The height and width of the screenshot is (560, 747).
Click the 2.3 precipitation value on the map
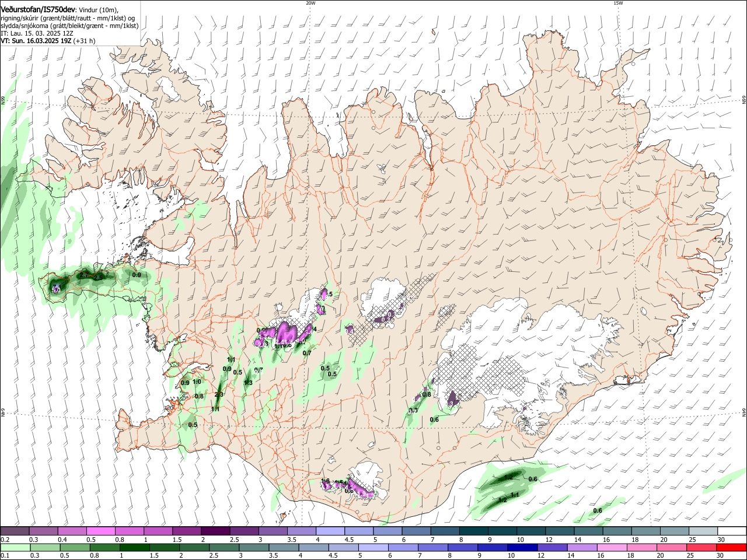click(219, 395)
